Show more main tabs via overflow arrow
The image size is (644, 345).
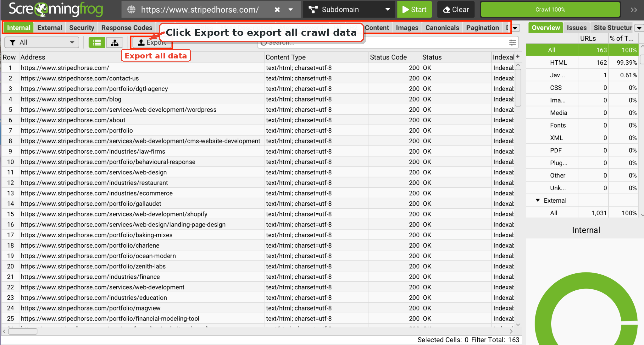click(515, 28)
